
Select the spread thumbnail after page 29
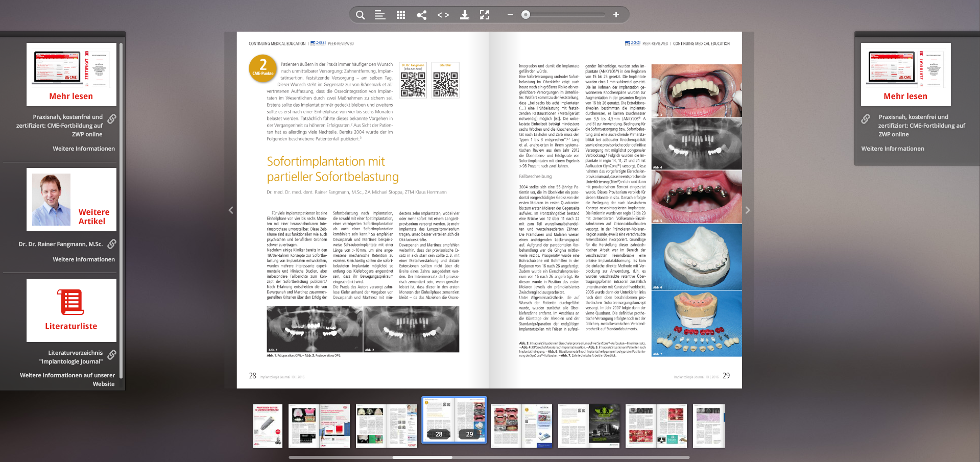point(521,426)
